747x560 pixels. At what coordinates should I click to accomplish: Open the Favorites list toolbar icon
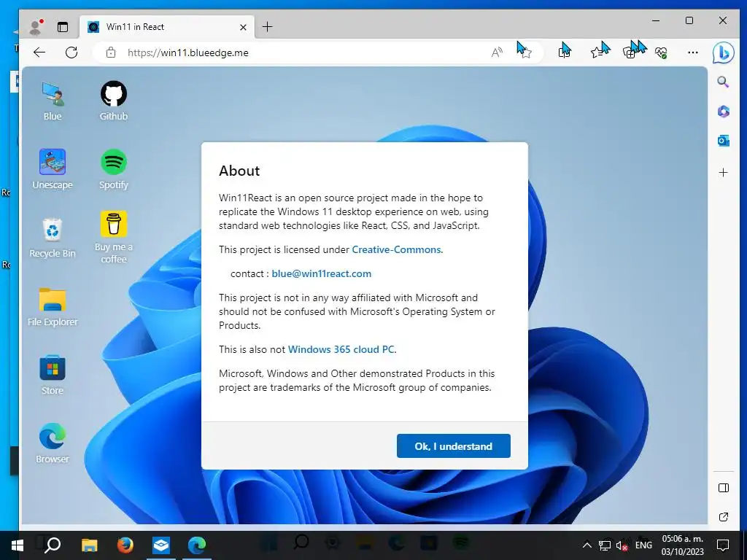pos(598,52)
